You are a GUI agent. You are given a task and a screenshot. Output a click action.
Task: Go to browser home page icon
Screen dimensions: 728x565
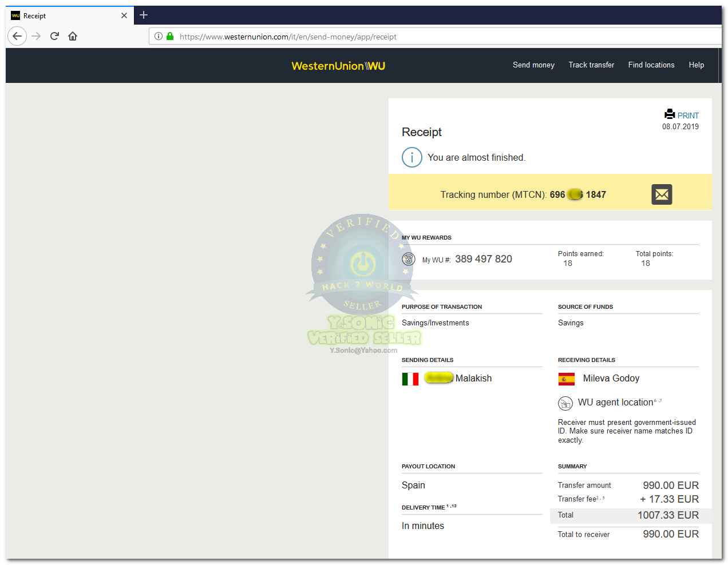(x=73, y=36)
